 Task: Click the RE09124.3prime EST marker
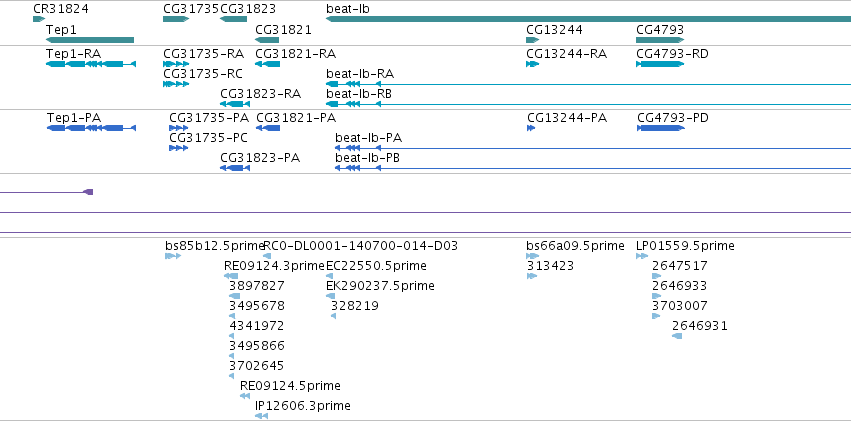231,276
